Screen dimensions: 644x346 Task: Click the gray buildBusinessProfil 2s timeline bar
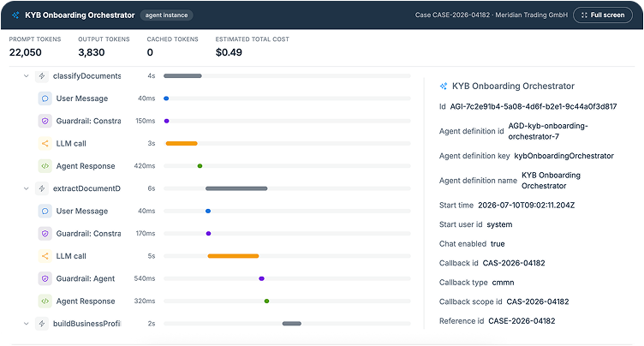click(x=292, y=324)
